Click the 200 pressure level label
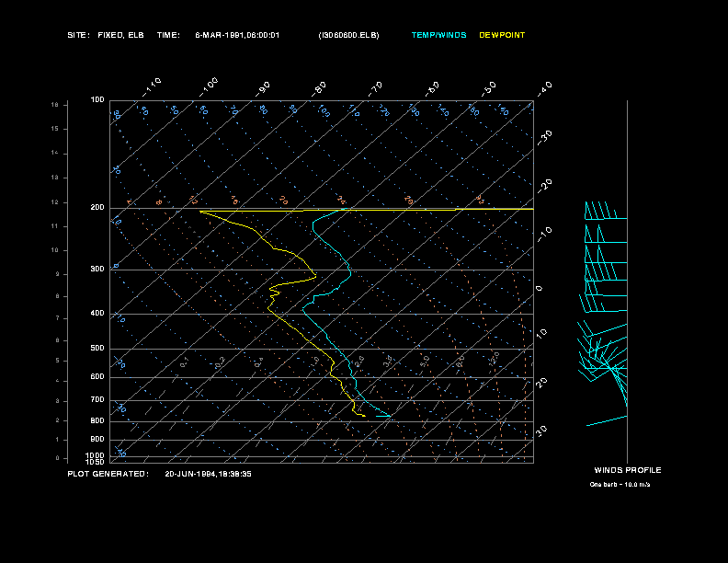728x563 pixels. pyautogui.click(x=97, y=208)
